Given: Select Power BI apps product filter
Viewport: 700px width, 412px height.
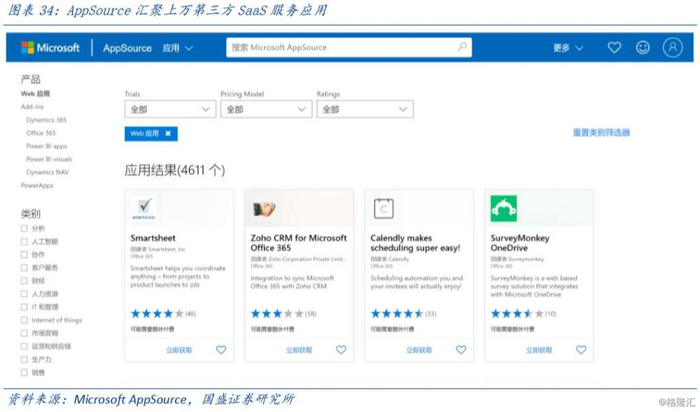Looking at the screenshot, I should [46, 146].
